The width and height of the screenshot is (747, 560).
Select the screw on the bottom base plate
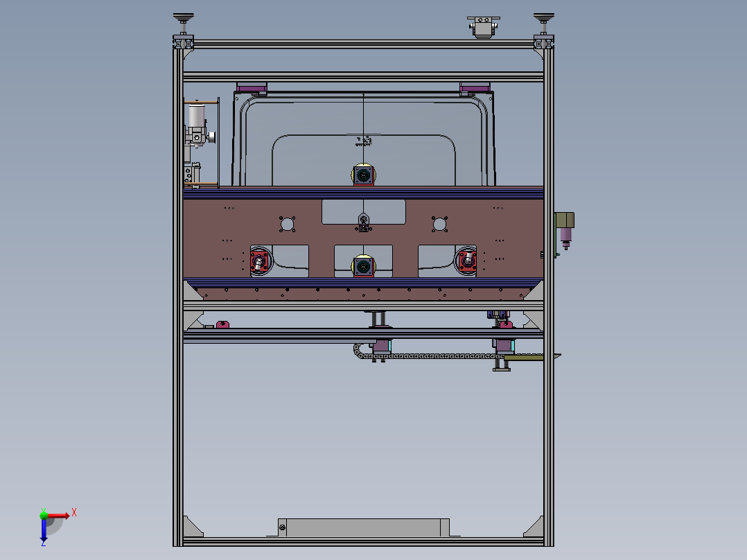(x=283, y=527)
